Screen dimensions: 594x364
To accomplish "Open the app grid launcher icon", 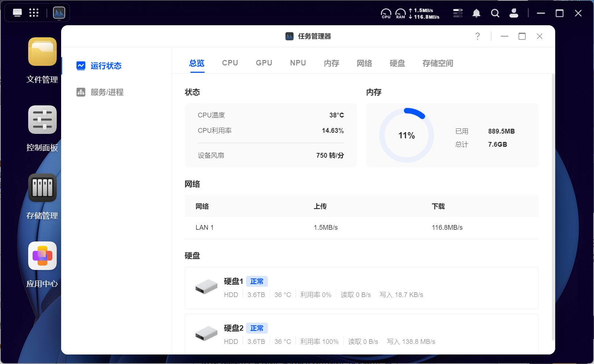I will coord(34,13).
